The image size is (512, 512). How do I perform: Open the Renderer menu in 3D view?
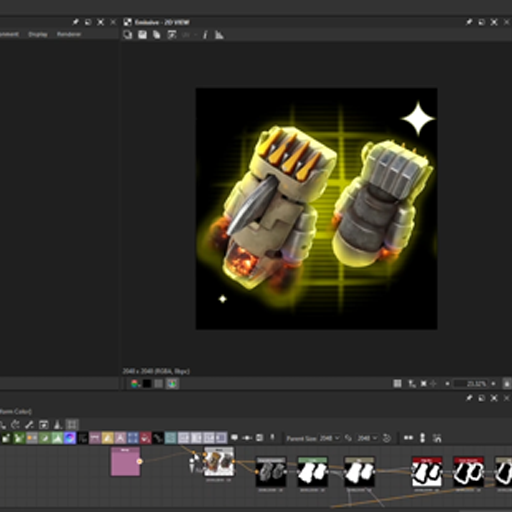pos(69,34)
